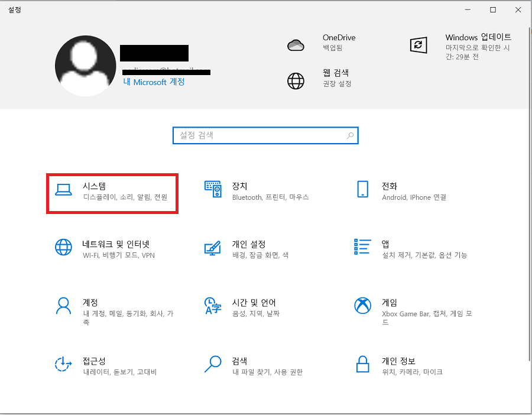Click the 웹 검색 globe icon
532x415 pixels.
pos(296,81)
